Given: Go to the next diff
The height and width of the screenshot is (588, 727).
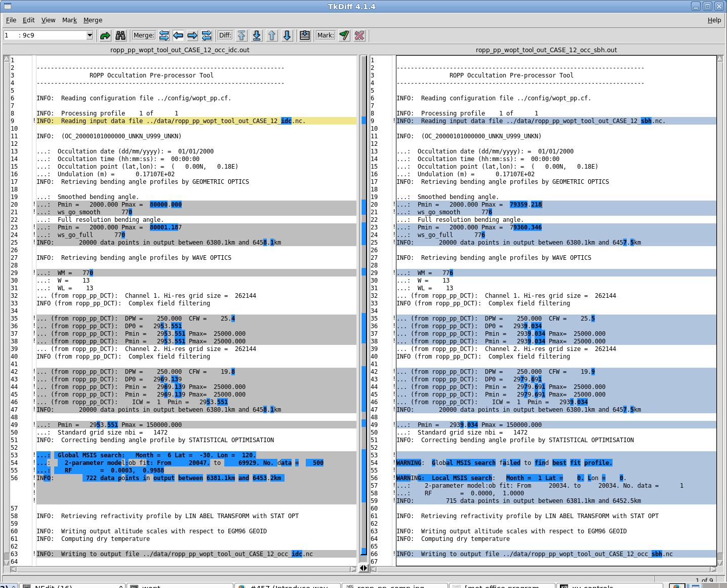Looking at the screenshot, I should click(287, 35).
